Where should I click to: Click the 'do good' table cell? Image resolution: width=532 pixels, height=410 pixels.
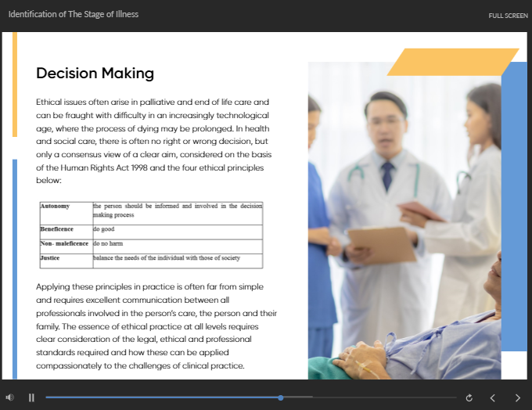point(178,232)
